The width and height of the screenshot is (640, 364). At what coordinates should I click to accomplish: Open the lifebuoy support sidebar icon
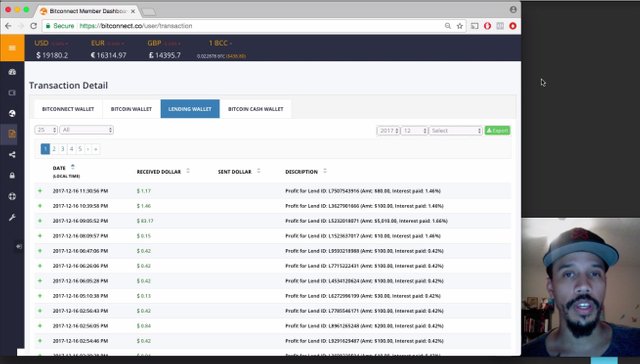(12, 196)
